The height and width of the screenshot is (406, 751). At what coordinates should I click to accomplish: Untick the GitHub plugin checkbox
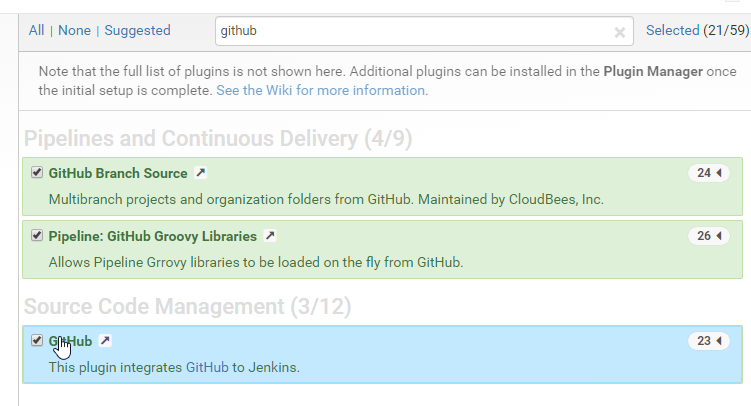point(37,340)
